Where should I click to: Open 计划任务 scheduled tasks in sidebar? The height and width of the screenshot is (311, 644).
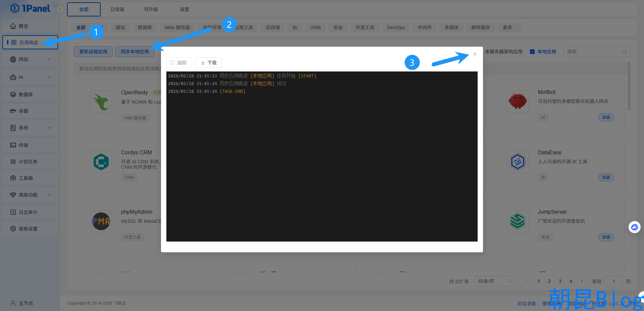tap(30, 162)
